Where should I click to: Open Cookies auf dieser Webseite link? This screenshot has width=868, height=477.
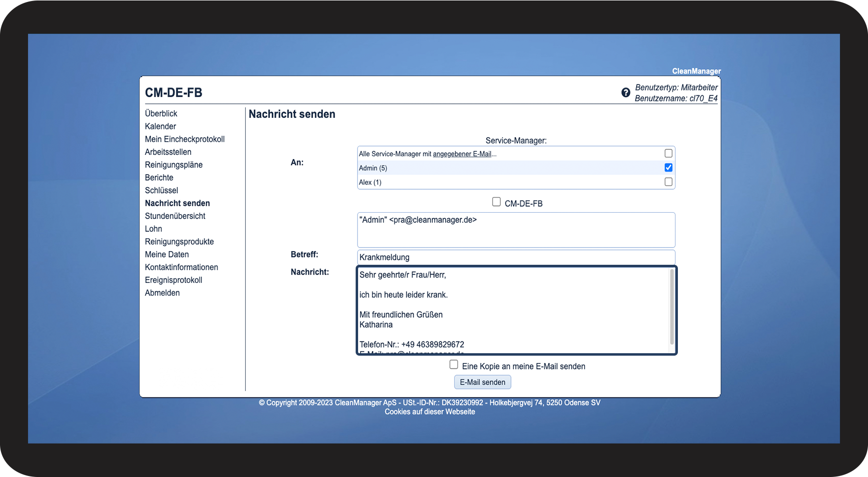[429, 412]
